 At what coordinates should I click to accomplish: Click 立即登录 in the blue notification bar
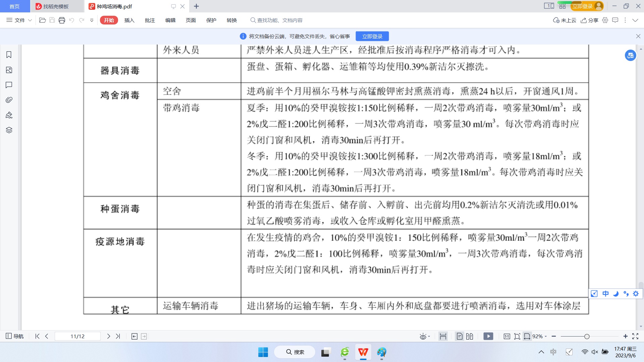[x=372, y=36]
